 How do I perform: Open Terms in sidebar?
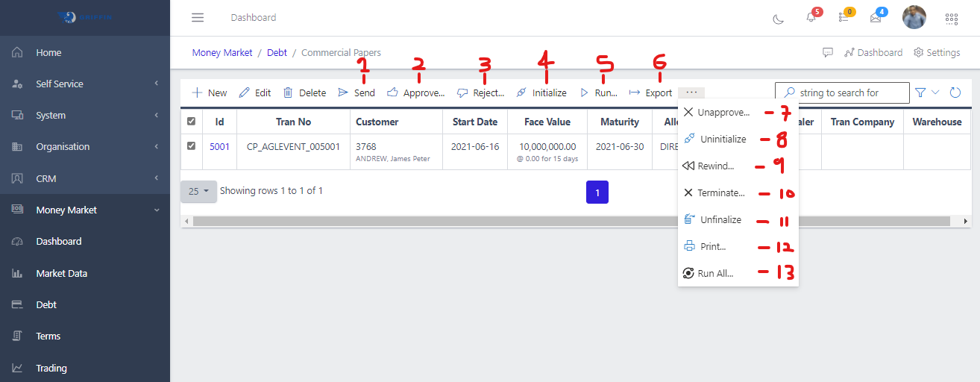[85, 336]
